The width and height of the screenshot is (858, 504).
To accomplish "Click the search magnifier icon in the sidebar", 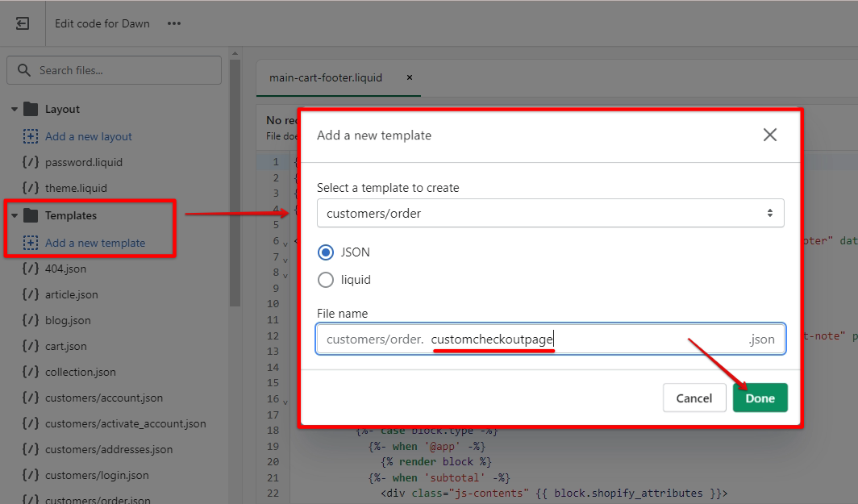I will 24,70.
